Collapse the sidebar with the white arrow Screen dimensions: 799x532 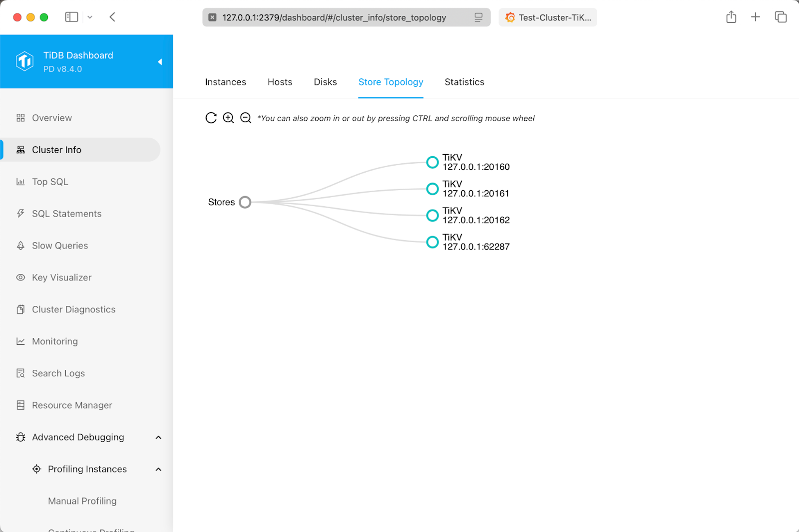pos(160,62)
